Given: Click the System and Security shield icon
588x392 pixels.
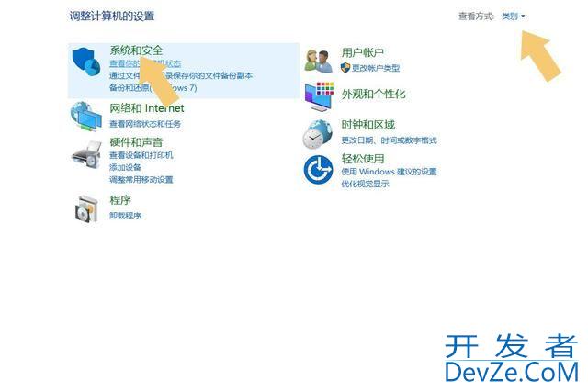Looking at the screenshot, I should pos(86,62).
